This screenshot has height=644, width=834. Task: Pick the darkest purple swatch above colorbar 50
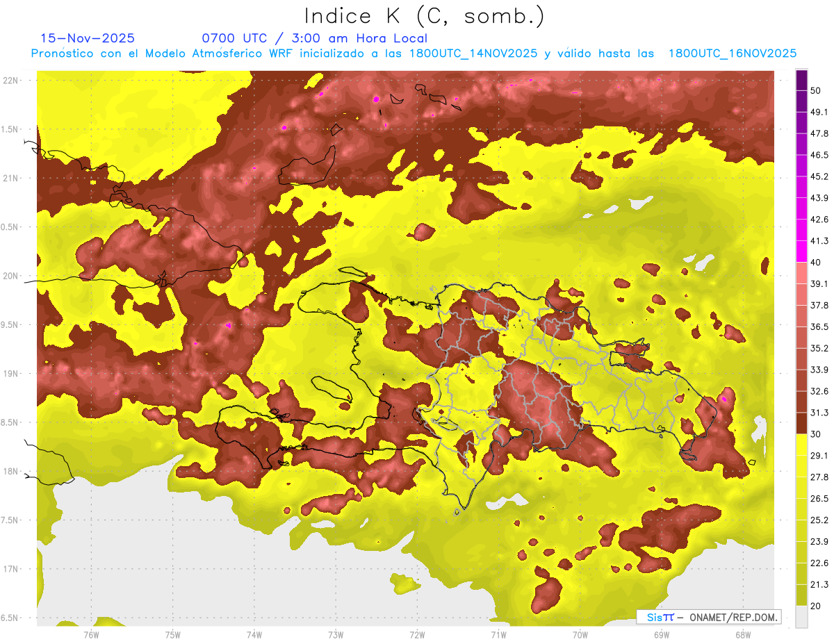tap(801, 80)
